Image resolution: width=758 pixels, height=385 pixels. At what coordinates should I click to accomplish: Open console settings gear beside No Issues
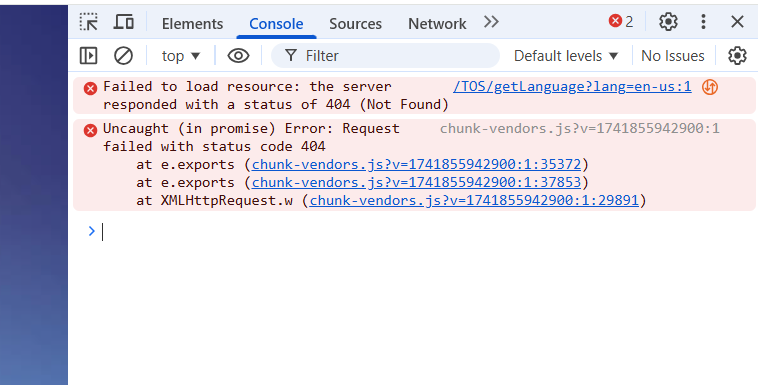coord(737,56)
